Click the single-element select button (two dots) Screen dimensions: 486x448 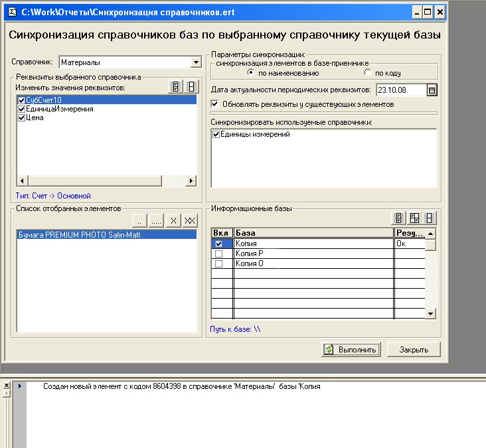[140, 220]
